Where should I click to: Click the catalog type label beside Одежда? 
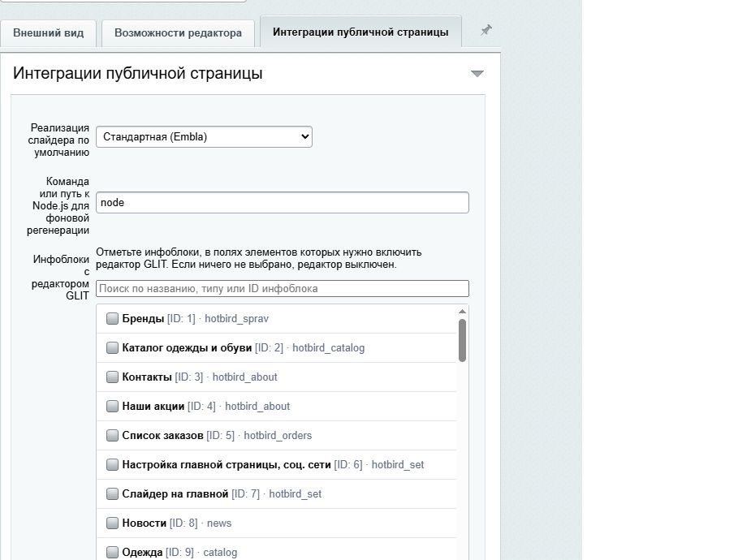[220, 553]
